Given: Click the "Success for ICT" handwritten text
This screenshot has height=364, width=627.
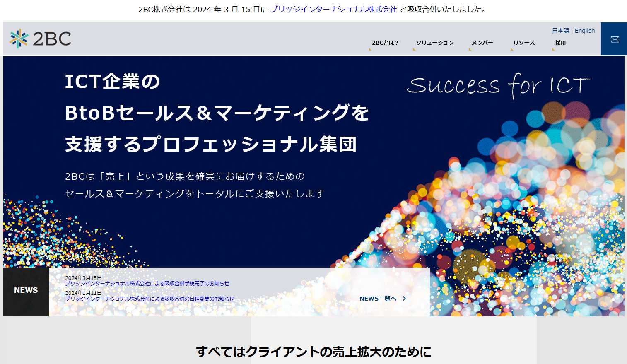Looking at the screenshot, I should (x=498, y=86).
